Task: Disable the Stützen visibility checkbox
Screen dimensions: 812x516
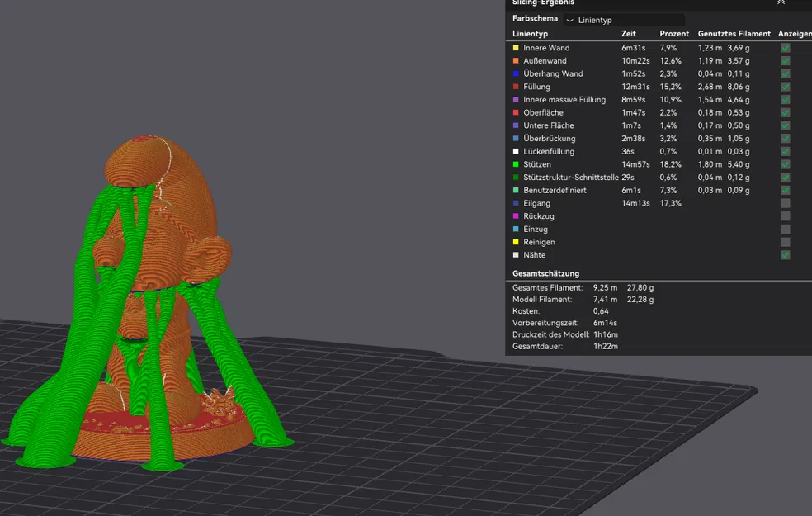Action: click(x=785, y=163)
